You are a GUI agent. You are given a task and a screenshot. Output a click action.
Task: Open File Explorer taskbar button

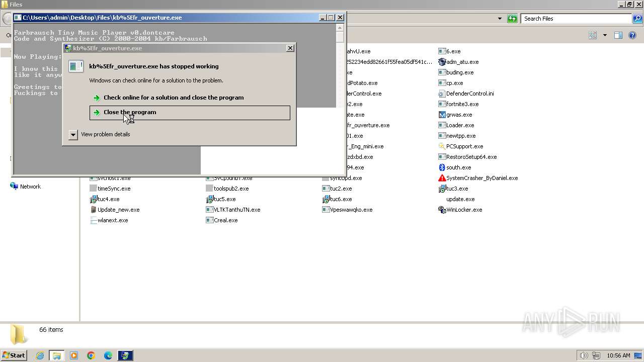(56, 355)
